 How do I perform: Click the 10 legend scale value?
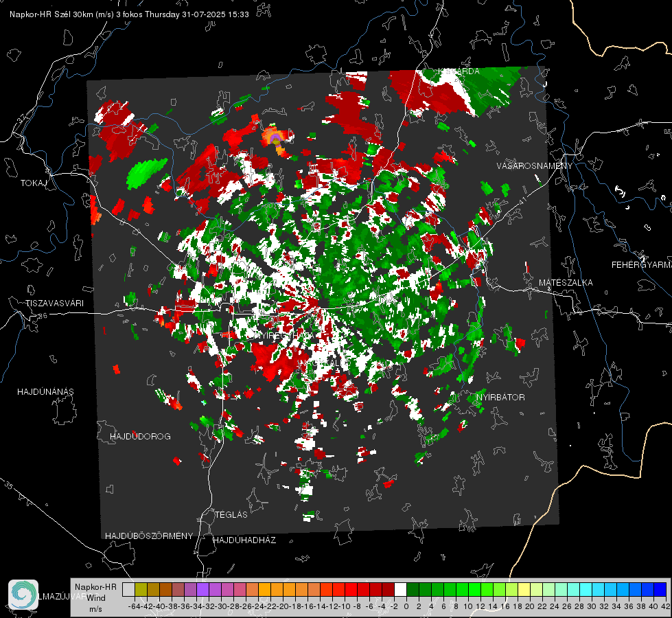click(467, 606)
